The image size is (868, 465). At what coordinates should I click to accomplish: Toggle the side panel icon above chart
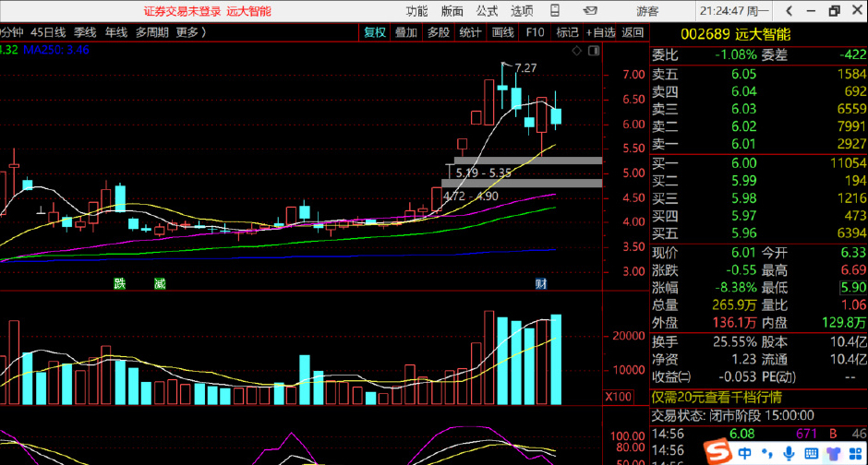(594, 51)
